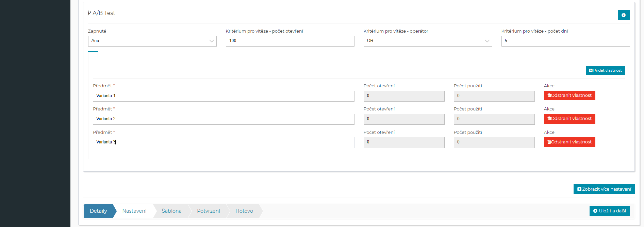Screen dimensions: 644x227
Task: Focus the Varianta 3 subject field
Action: tap(223, 142)
